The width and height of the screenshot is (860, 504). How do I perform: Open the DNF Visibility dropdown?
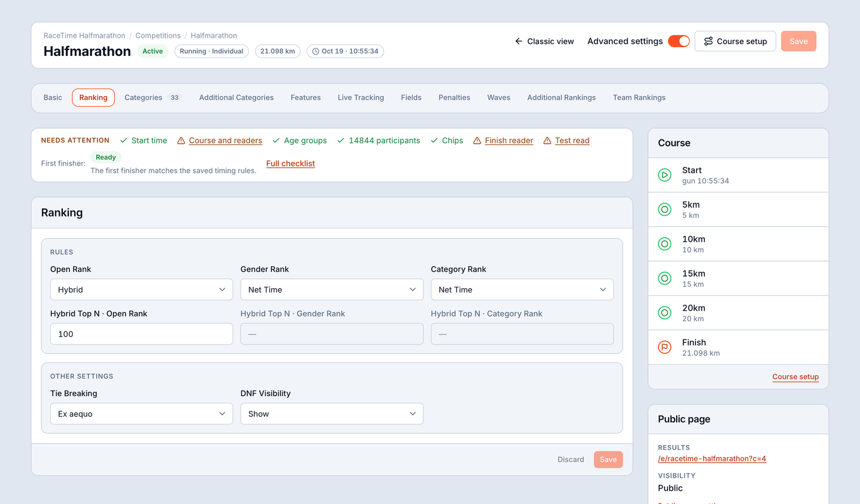(x=332, y=414)
